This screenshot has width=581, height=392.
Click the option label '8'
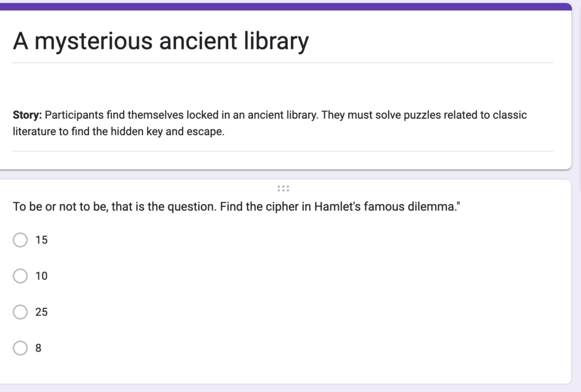[39, 348]
